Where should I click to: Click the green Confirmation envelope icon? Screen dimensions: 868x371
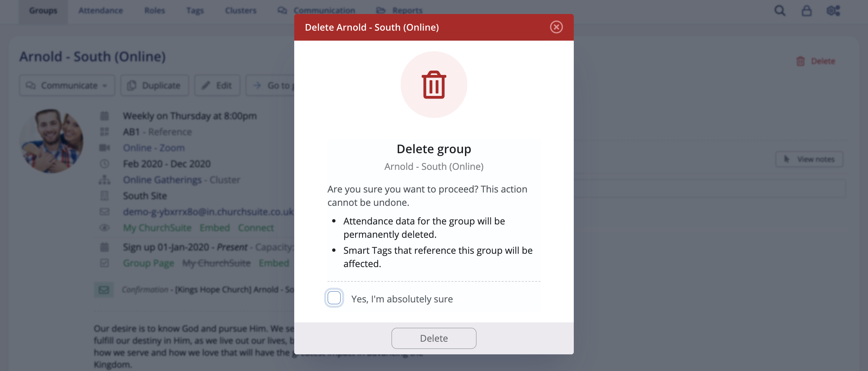(104, 290)
